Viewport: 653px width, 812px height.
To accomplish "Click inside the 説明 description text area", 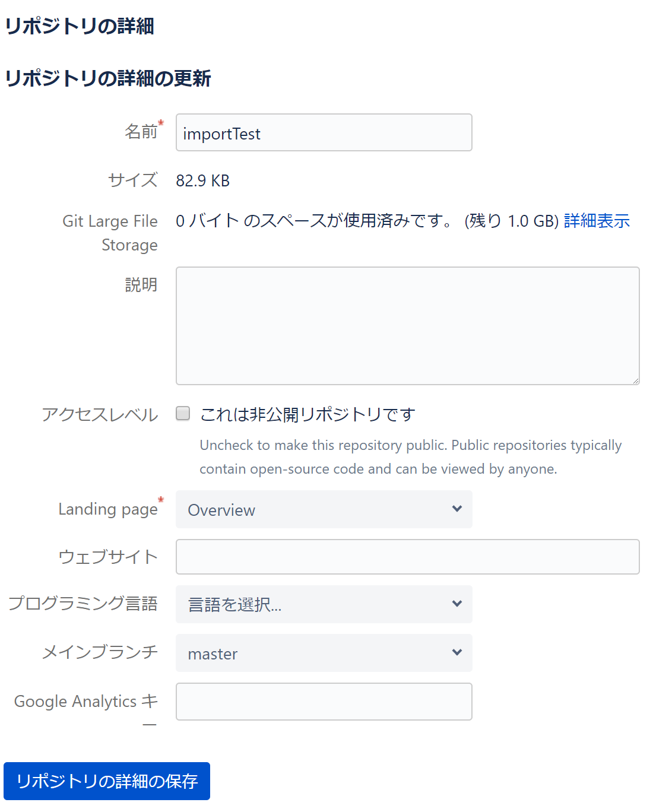I will tap(407, 325).
